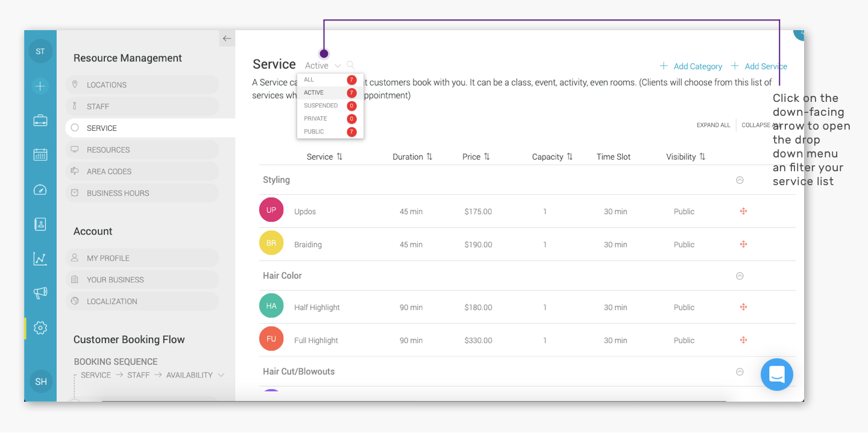Open Staff in Resource Management

tap(142, 107)
